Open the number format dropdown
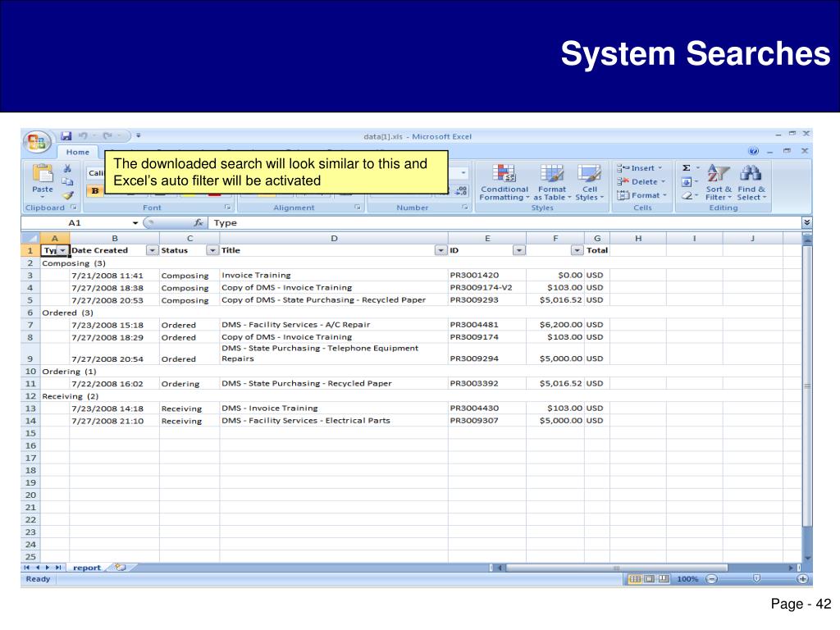 click(x=463, y=173)
